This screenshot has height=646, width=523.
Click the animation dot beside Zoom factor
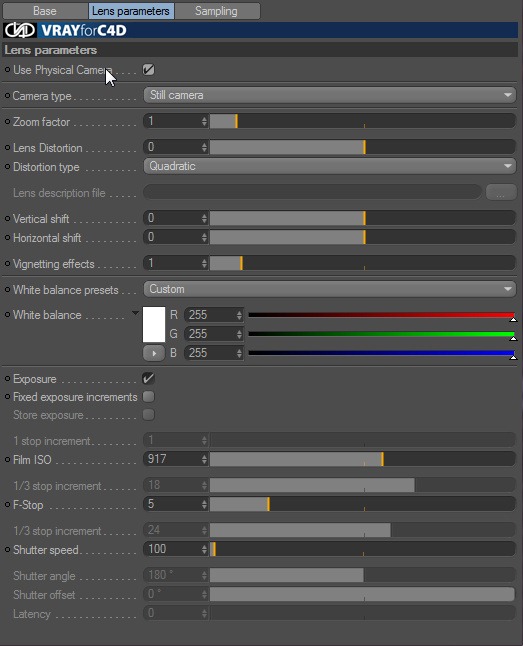7,122
